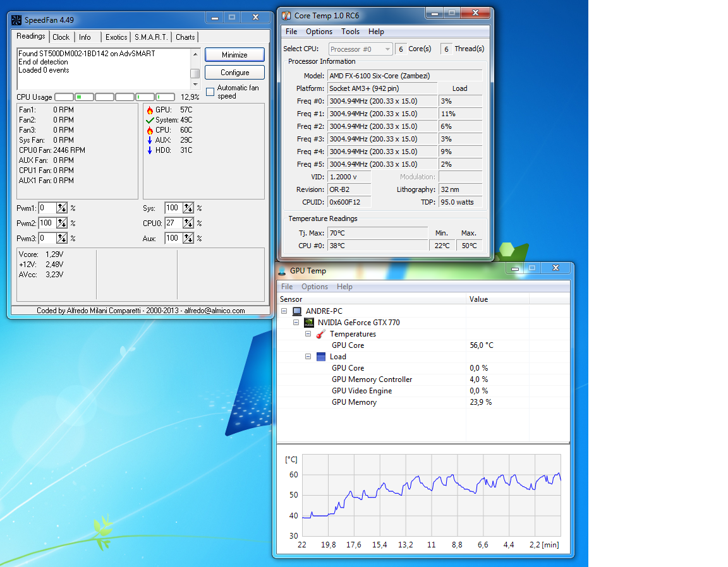This screenshot has height=567, width=728.
Task: Click the SpeedFan Minimize button
Action: 234,55
